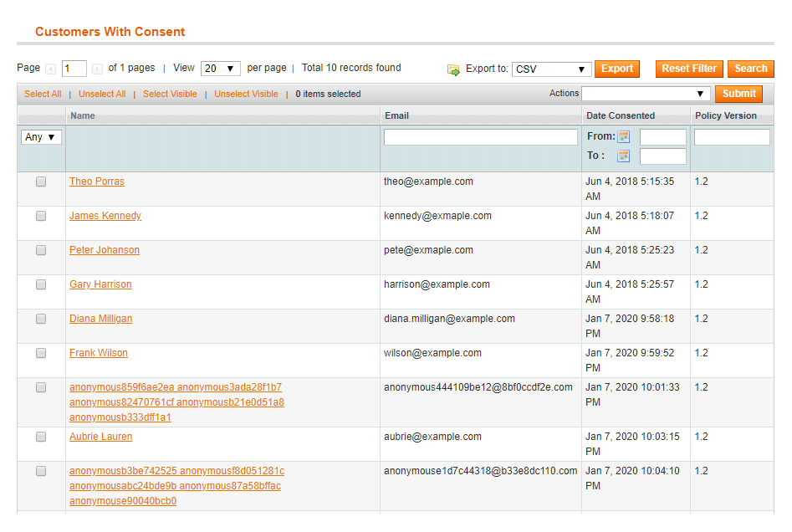Expand the Any selection filter dropdown
The image size is (792, 532).
(41, 137)
